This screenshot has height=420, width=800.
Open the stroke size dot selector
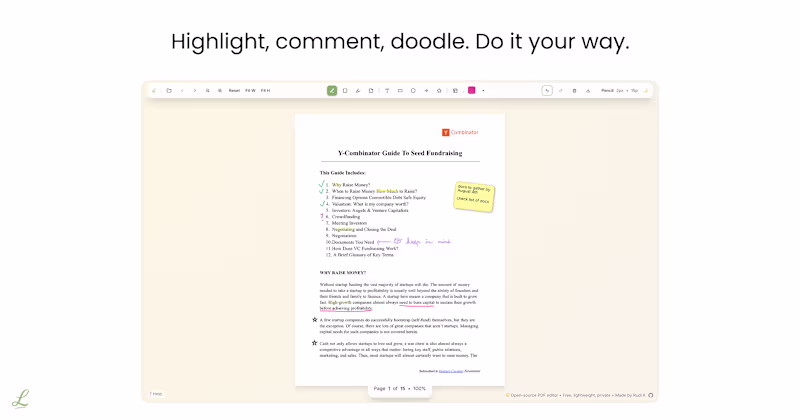(483, 90)
